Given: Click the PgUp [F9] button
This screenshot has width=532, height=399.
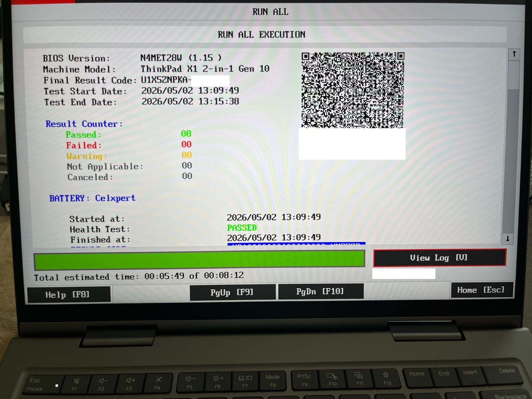Looking at the screenshot, I should pyautogui.click(x=232, y=292).
